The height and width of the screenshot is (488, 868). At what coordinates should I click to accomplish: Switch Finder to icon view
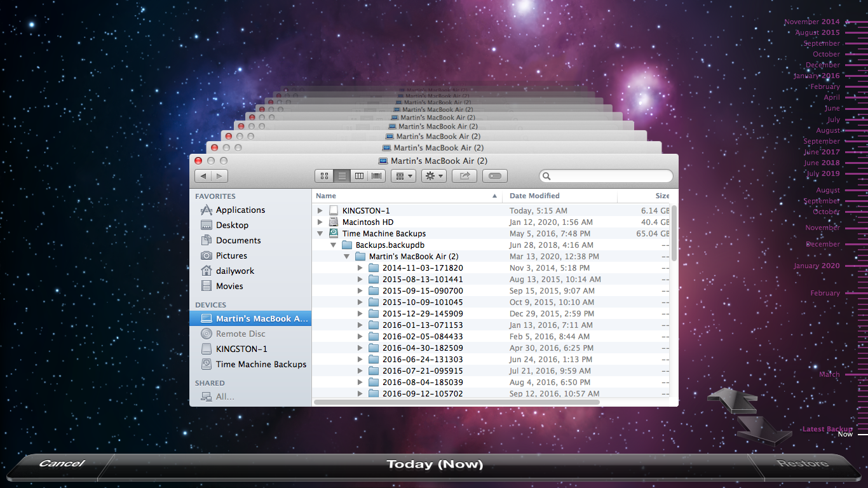click(324, 176)
